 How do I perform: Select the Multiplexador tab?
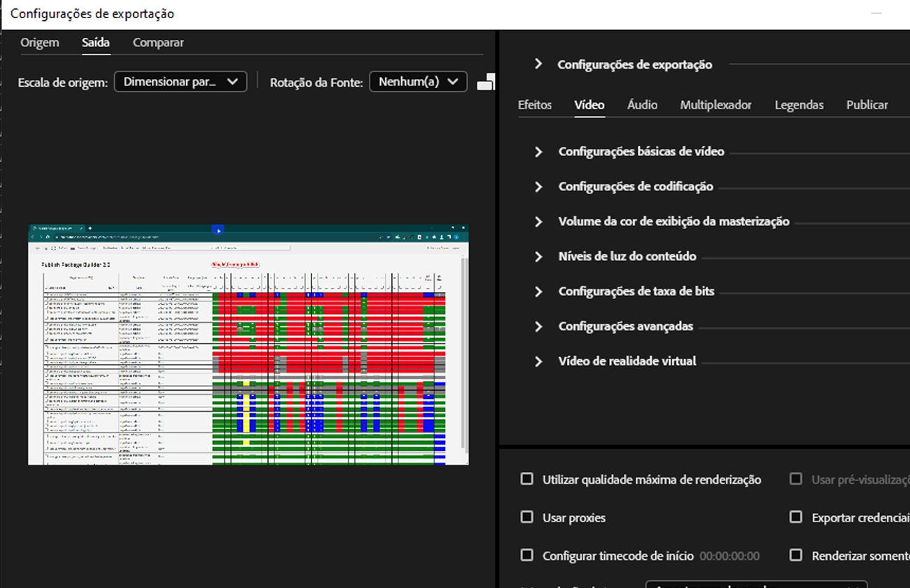(716, 104)
